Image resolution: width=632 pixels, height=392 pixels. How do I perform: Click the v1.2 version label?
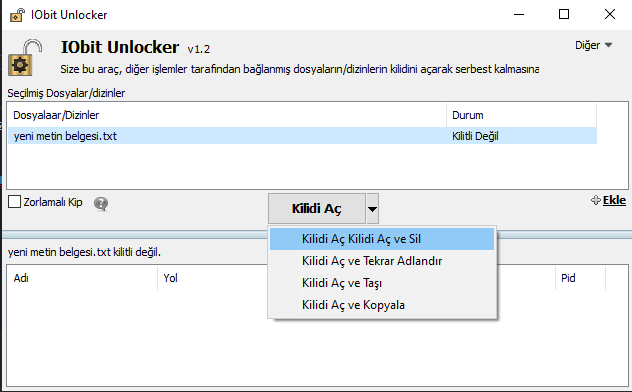pos(199,49)
